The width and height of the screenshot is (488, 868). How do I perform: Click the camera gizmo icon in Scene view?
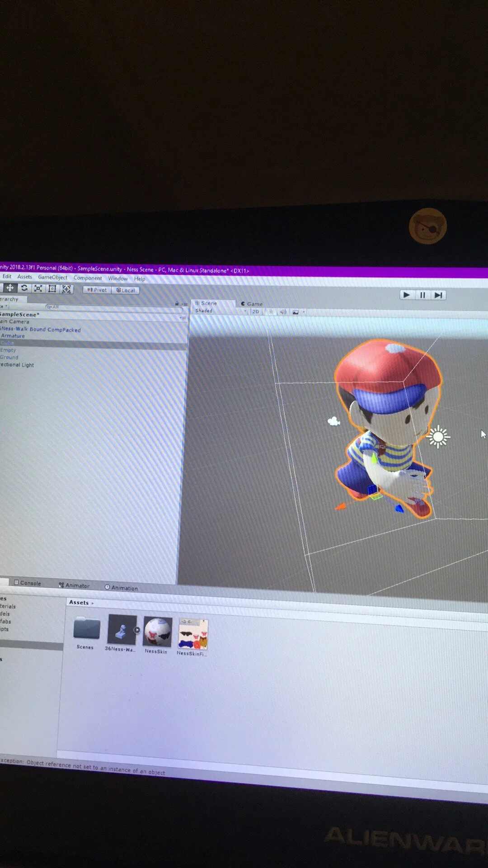coord(333,421)
